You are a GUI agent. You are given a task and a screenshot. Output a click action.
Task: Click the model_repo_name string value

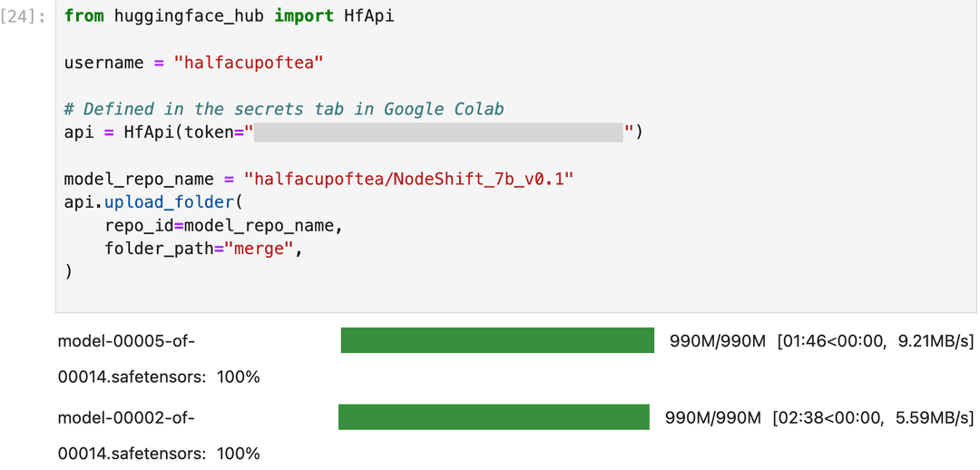click(408, 180)
